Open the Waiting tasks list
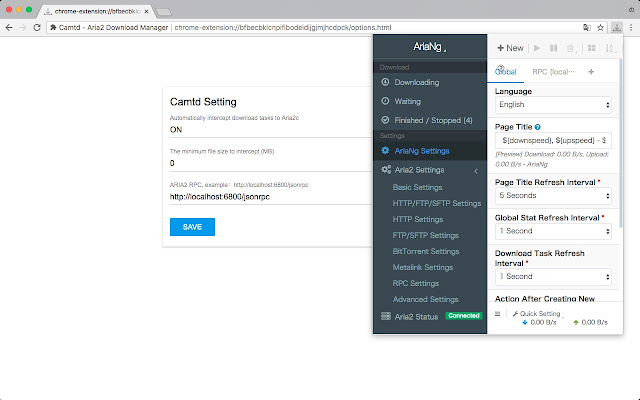The height and width of the screenshot is (400, 640). [430, 101]
